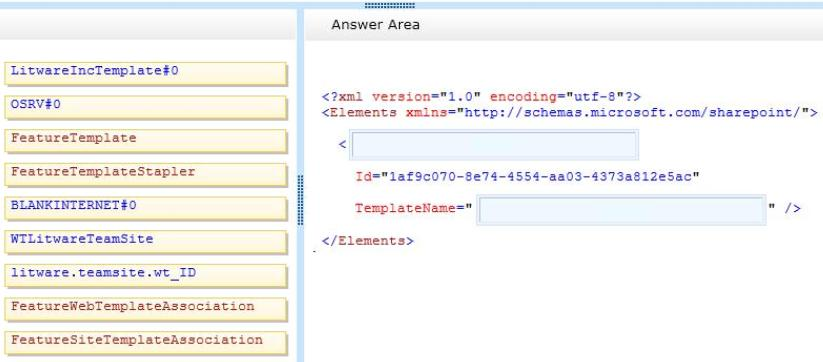Image resolution: width=823 pixels, height=362 pixels.
Task: Select the LitwareIncTemplate#0 tile
Action: 145,73
